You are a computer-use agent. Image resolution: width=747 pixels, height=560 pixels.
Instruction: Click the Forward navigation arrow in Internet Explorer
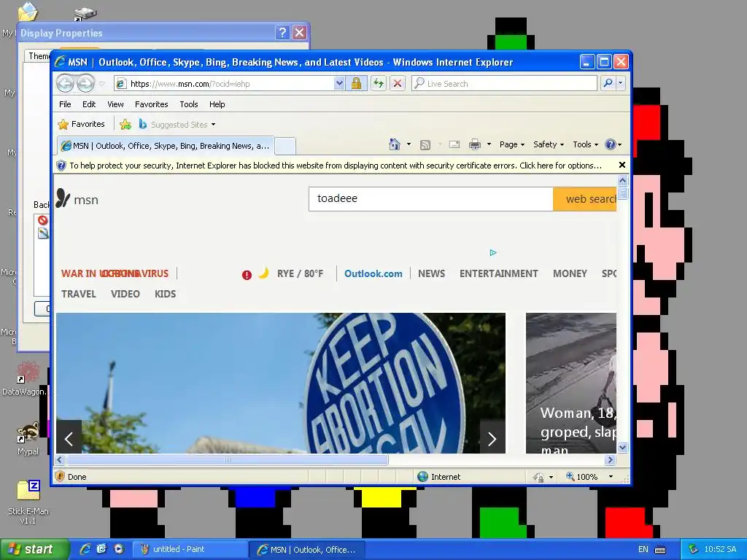86,84
